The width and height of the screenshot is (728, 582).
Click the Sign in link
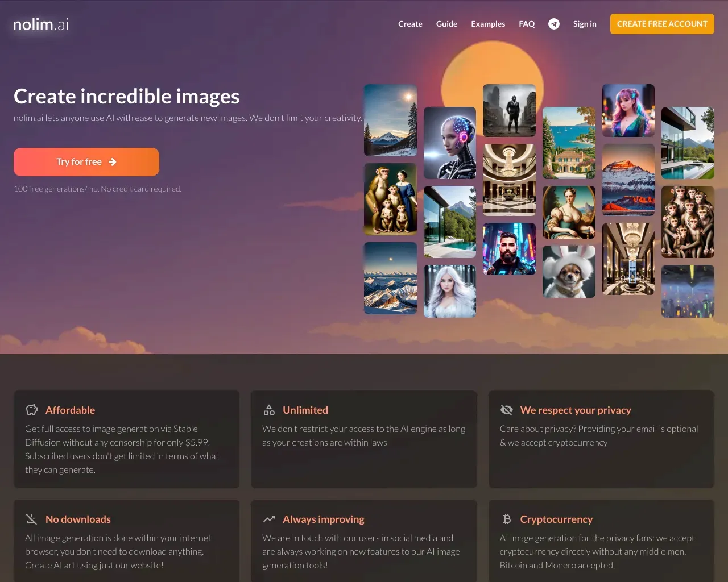click(x=585, y=24)
